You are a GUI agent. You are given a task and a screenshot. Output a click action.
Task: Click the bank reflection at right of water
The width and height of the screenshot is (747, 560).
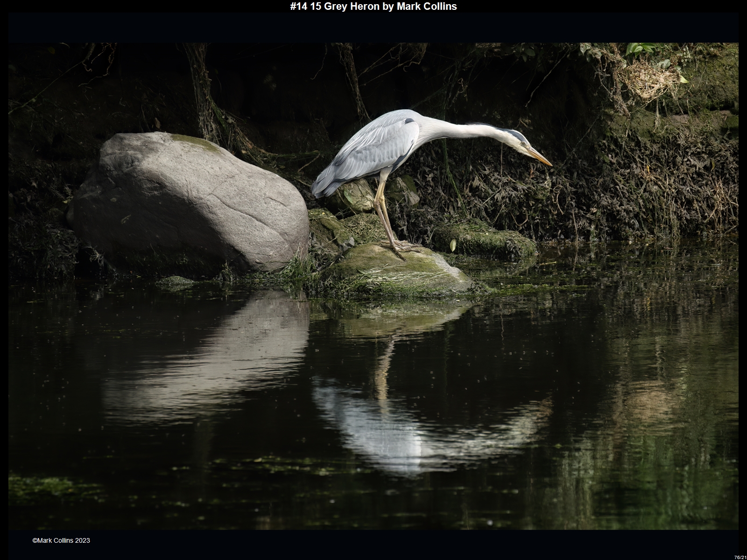pos(654,397)
